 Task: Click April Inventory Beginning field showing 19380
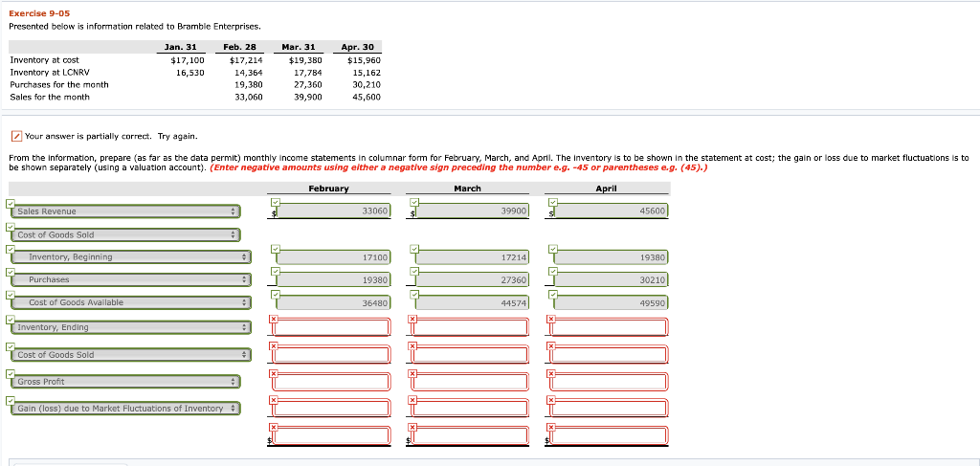pos(612,256)
